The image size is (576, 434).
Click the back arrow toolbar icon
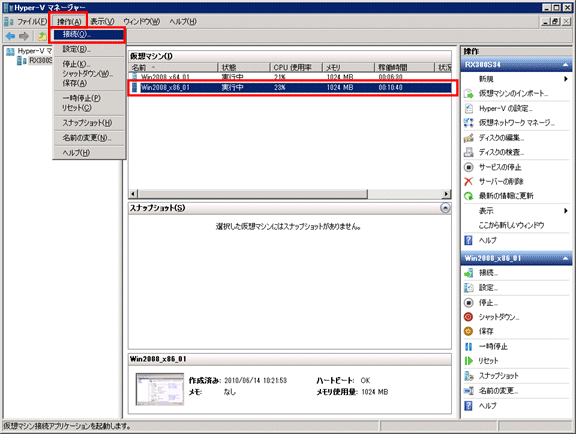pyautogui.click(x=10, y=36)
